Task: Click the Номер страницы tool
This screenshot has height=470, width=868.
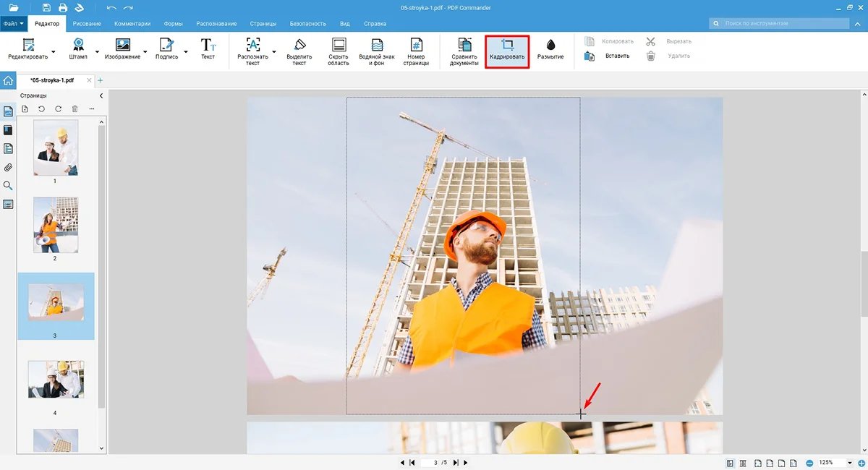Action: (417, 50)
